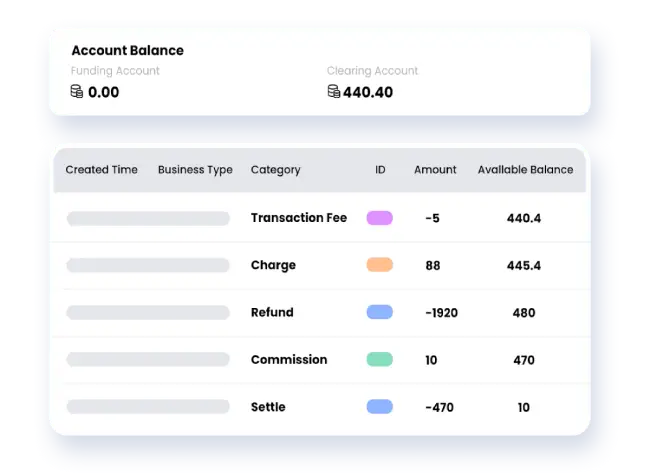650x474 pixels.
Task: Click the gray placeholder bar in Charge row
Action: point(148,265)
